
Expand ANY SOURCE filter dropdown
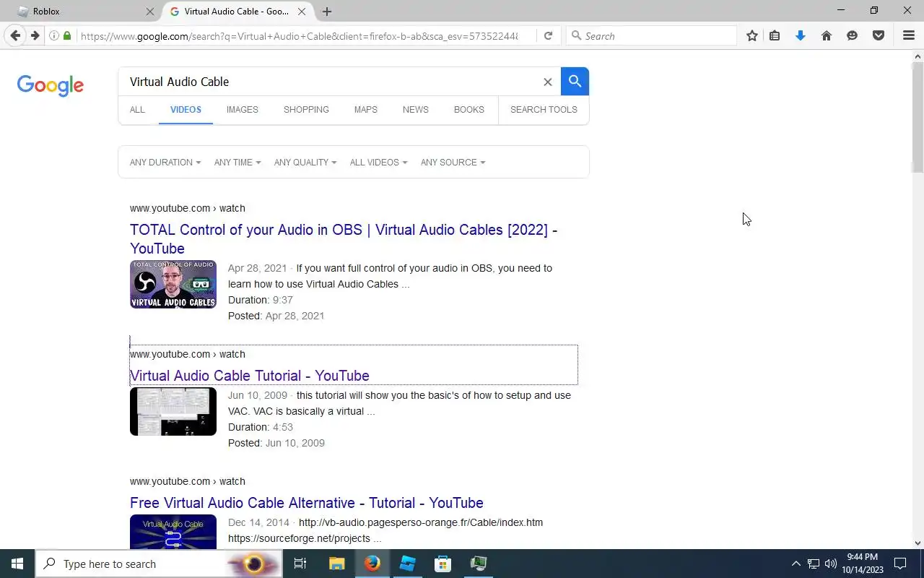click(453, 163)
